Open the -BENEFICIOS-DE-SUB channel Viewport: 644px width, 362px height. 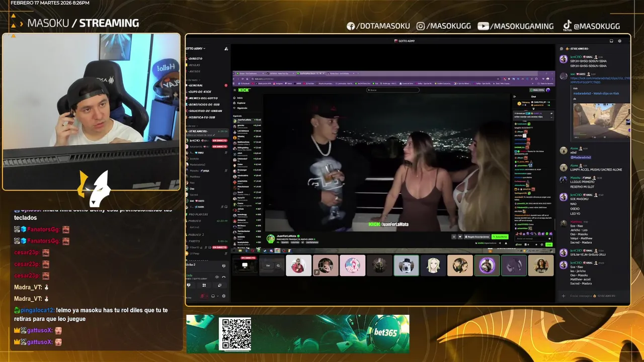click(x=204, y=104)
